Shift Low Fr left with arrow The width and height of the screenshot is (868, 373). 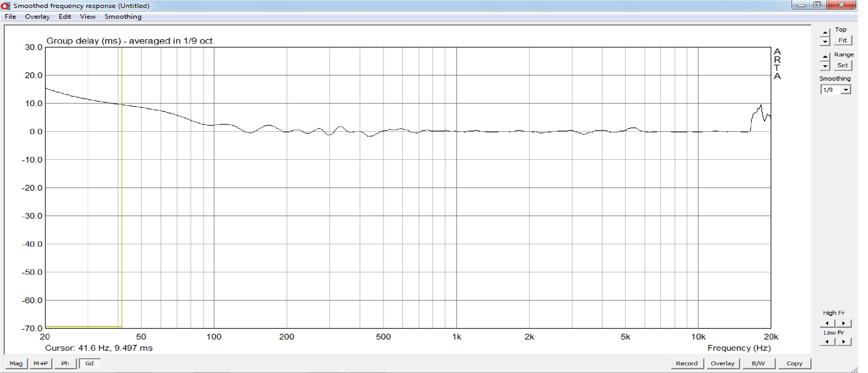(x=827, y=342)
